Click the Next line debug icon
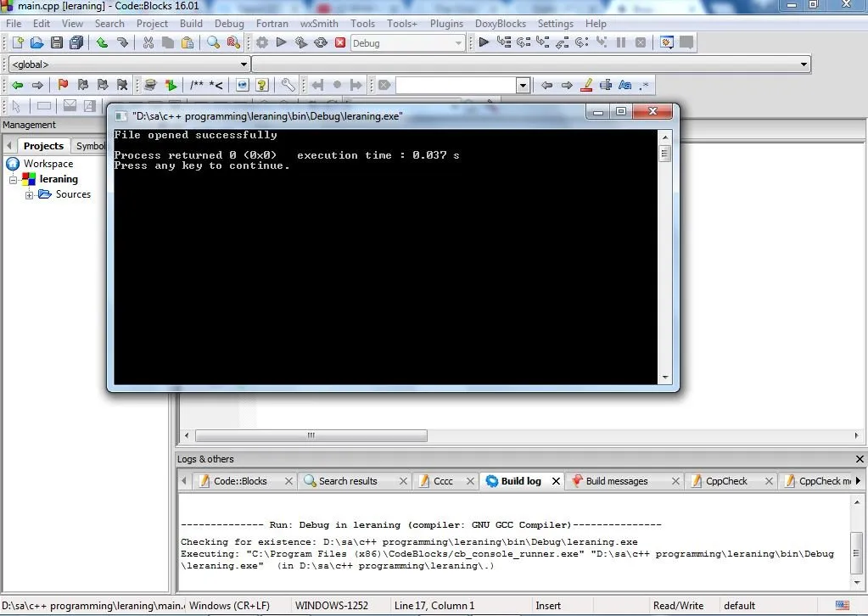The image size is (868, 616). (524, 42)
